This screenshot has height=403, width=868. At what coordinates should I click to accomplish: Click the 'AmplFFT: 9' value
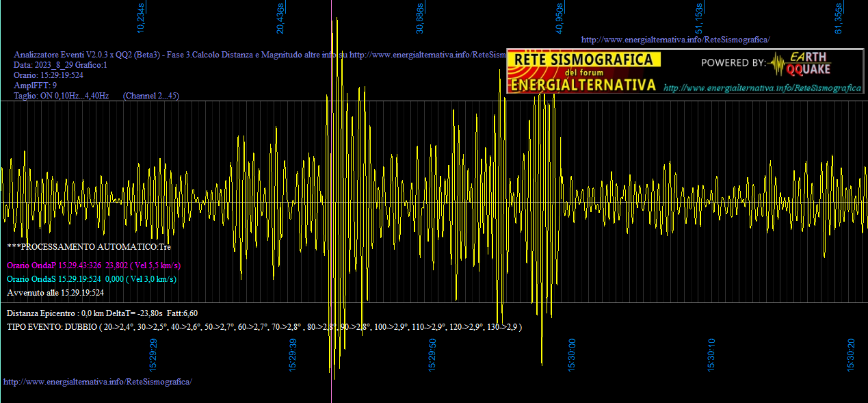pyautogui.click(x=35, y=86)
